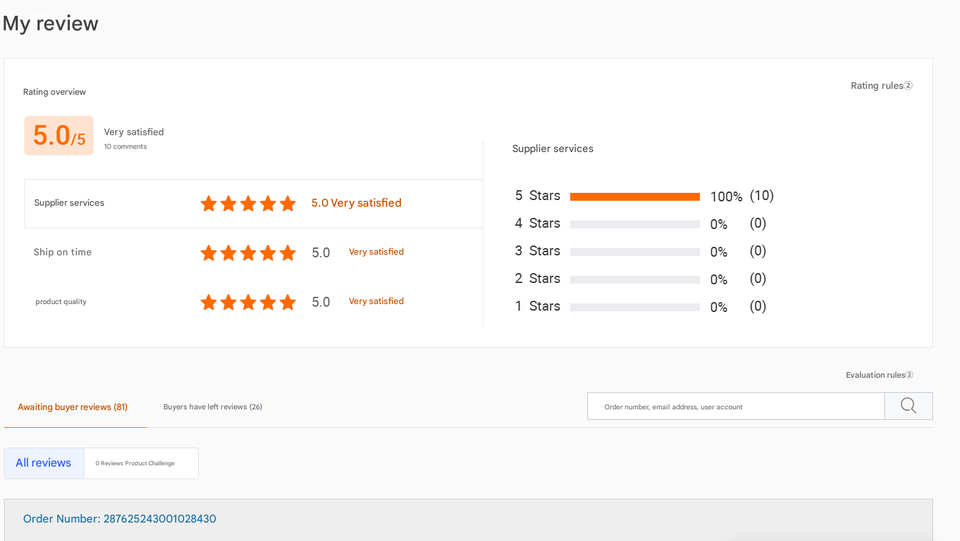Image resolution: width=960 pixels, height=541 pixels.
Task: Switch to Buyers have left reviews tab
Action: coord(212,407)
